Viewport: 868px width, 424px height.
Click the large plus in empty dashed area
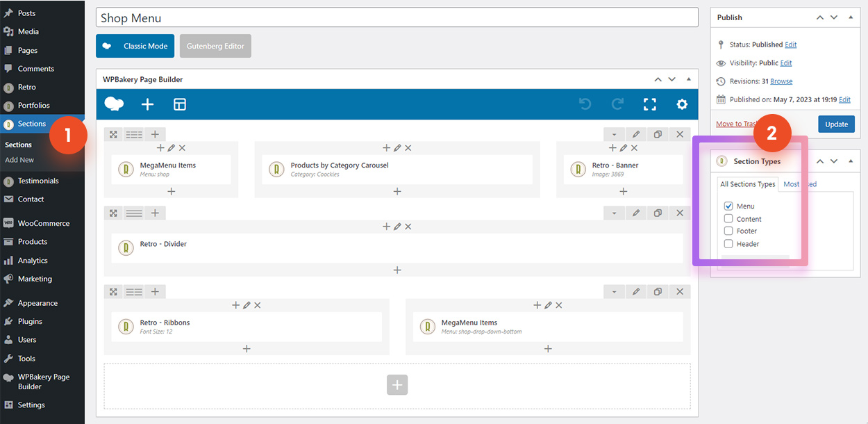coord(397,385)
